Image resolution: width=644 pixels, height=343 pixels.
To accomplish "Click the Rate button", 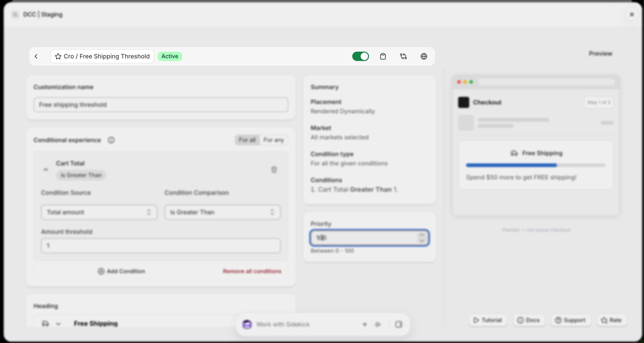I will pyautogui.click(x=611, y=320).
